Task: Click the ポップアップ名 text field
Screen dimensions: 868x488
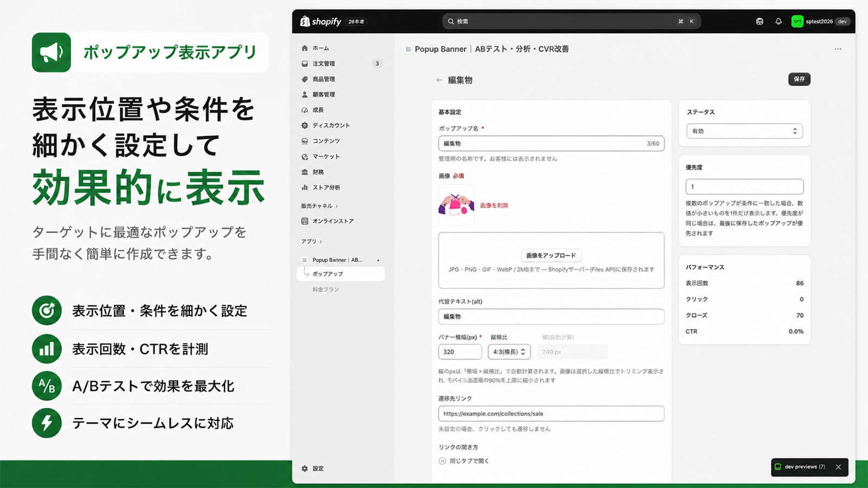Action: tap(551, 144)
